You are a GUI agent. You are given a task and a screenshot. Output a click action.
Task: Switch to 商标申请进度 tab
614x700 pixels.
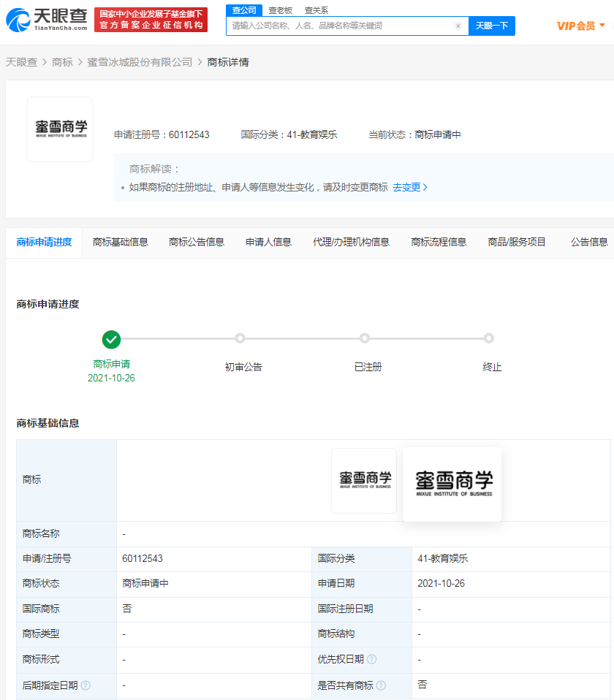pos(44,242)
